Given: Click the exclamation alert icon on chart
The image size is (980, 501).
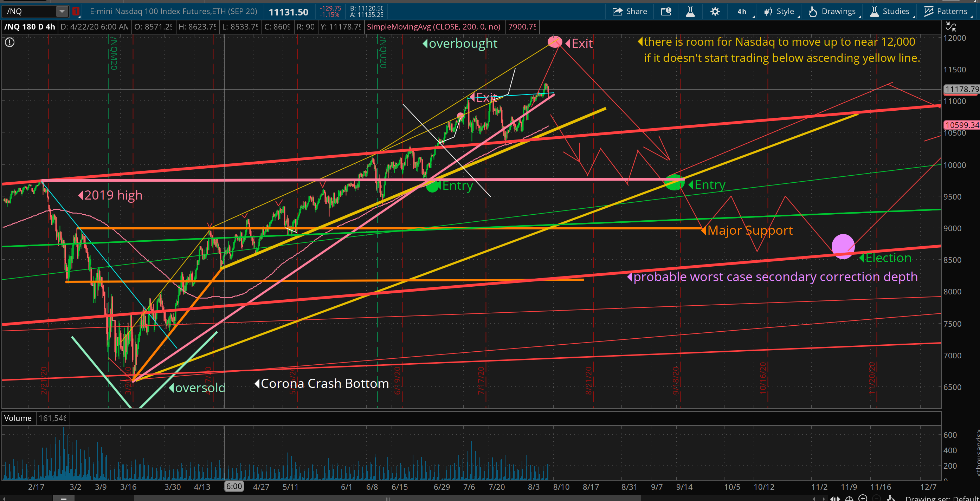Looking at the screenshot, I should coord(9,42).
